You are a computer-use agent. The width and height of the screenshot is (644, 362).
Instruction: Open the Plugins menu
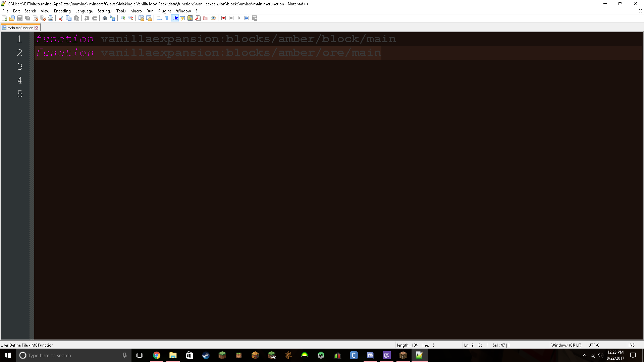pyautogui.click(x=164, y=11)
